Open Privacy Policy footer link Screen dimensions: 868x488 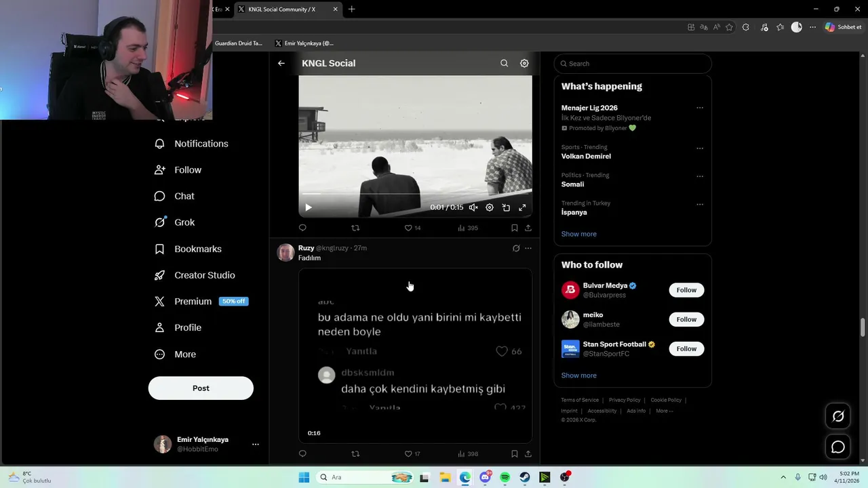625,400
